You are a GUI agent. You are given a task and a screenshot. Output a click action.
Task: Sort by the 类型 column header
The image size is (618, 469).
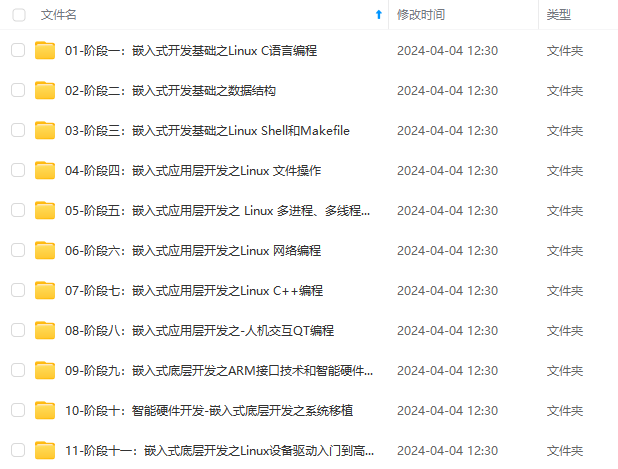[558, 15]
